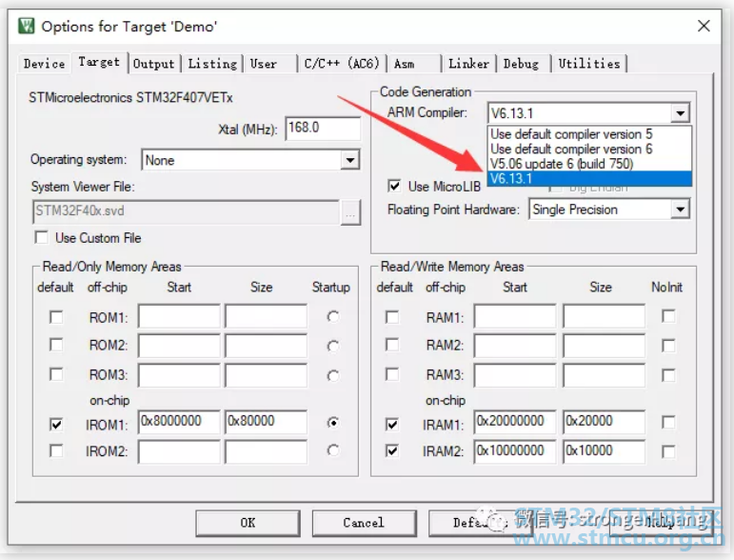Expand the Floating Point Hardware dropdown
This screenshot has width=734, height=560.
point(680,209)
